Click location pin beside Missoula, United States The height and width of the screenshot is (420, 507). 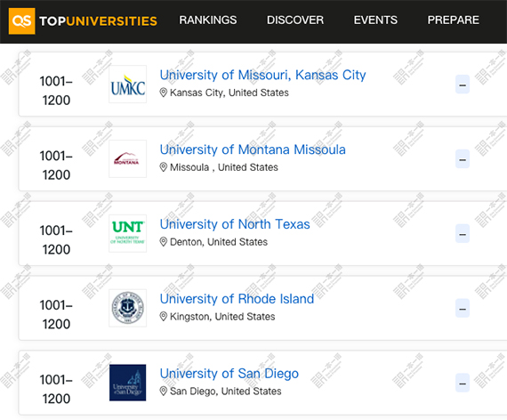(164, 167)
